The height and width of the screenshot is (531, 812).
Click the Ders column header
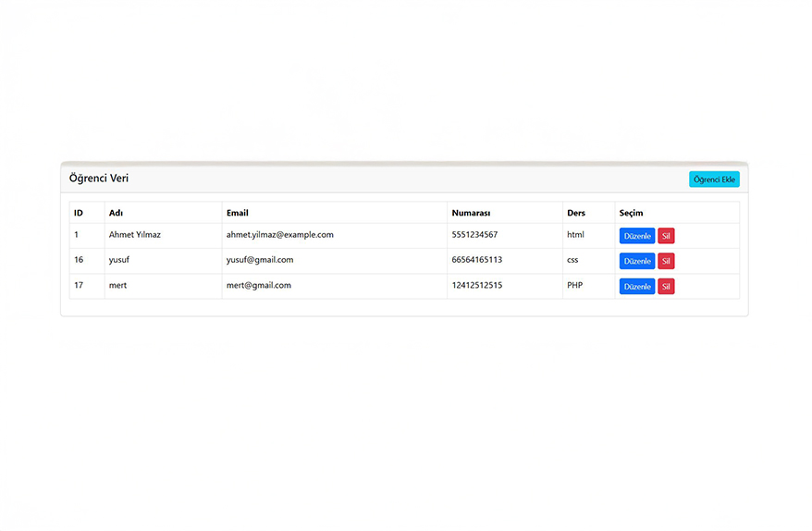[x=576, y=213]
